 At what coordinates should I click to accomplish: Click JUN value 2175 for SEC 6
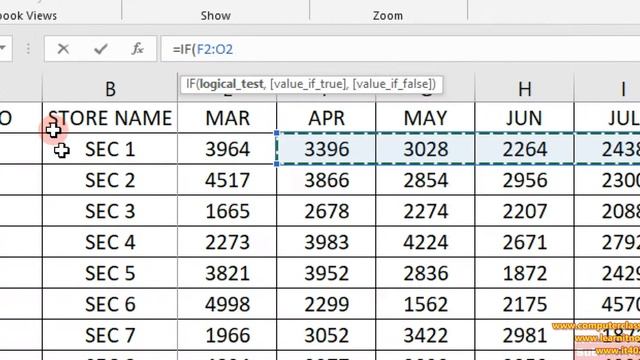point(524,304)
